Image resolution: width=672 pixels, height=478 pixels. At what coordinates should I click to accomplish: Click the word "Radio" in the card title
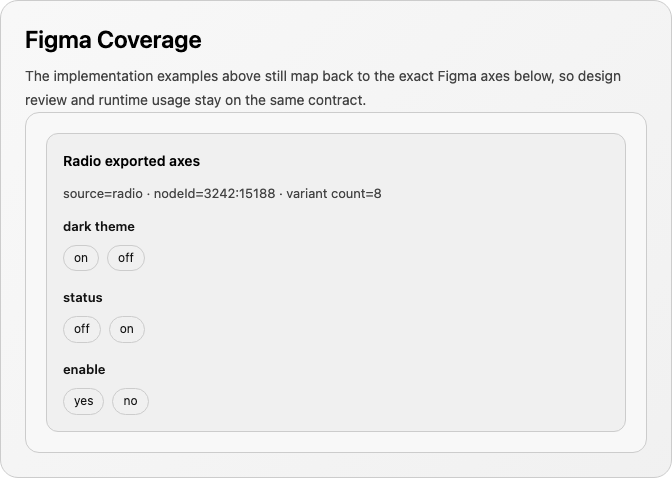(x=82, y=161)
